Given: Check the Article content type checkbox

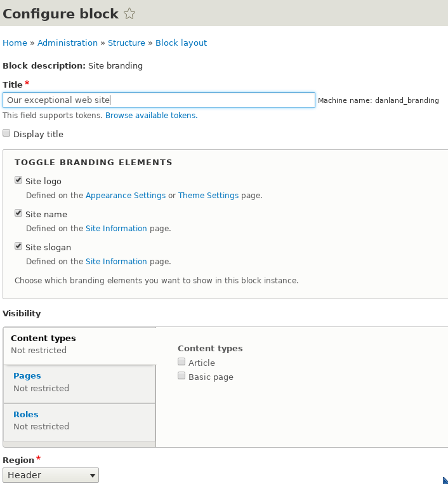Looking at the screenshot, I should [181, 361].
